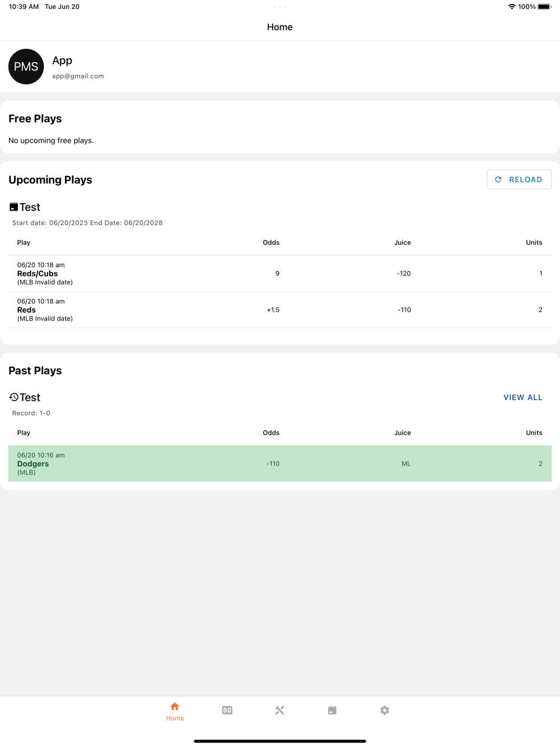
Task: Select the Reds +1.5 play row
Action: click(x=279, y=310)
